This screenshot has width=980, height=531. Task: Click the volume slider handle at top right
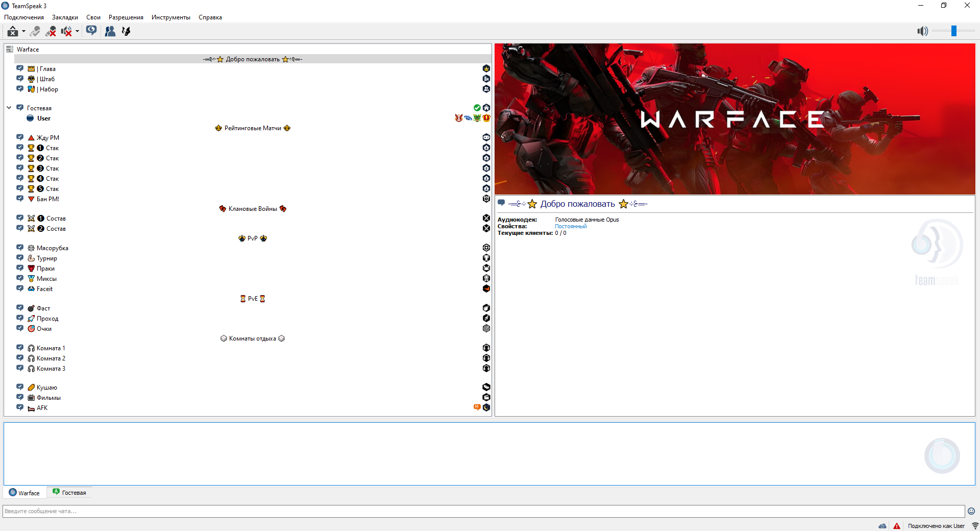953,31
